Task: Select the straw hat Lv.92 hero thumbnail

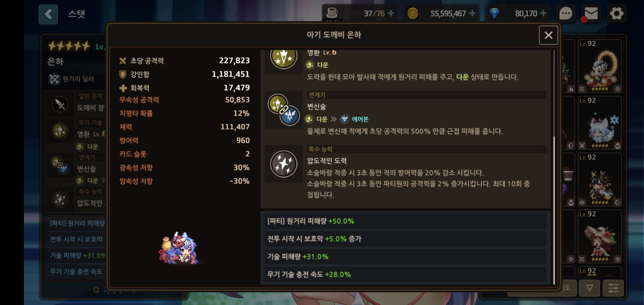Action: pyautogui.click(x=600, y=236)
